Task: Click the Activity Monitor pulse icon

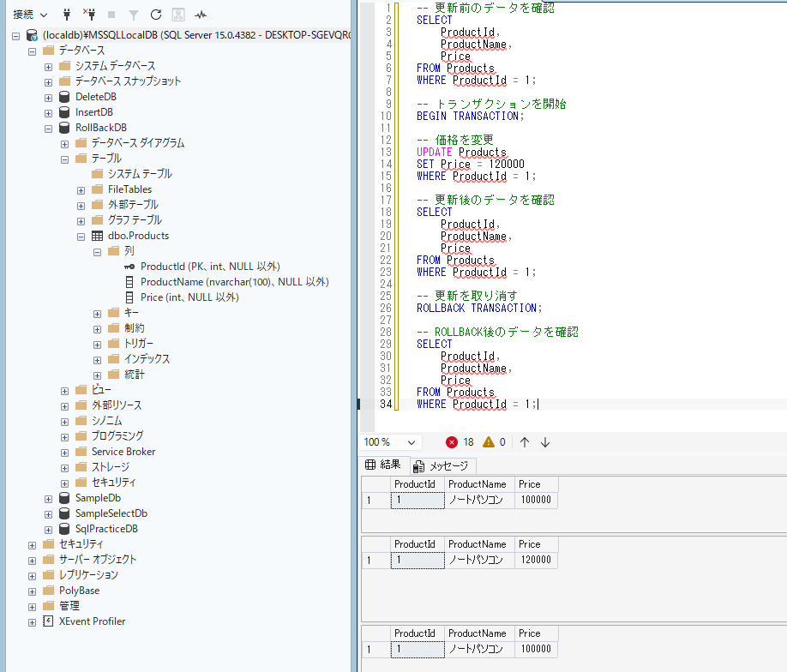Action: [x=201, y=15]
